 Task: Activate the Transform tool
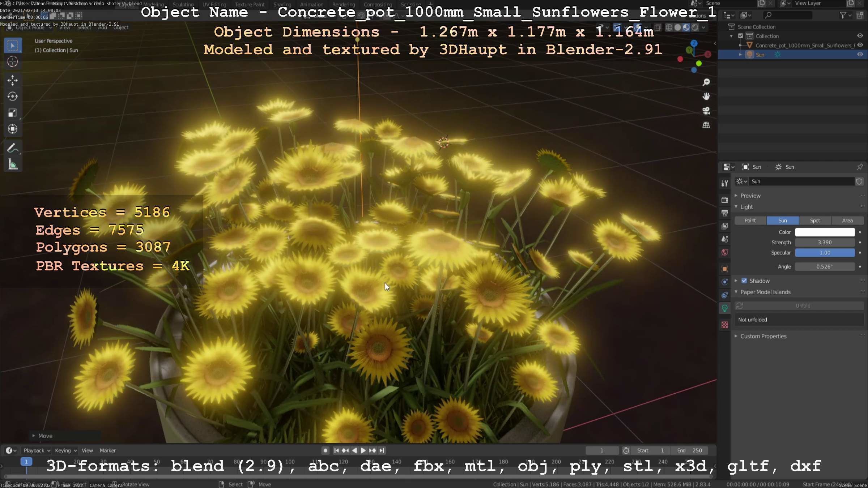[x=13, y=129]
